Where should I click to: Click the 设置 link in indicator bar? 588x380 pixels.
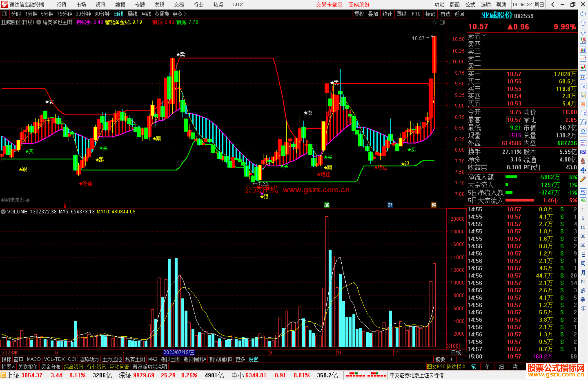[253, 359]
